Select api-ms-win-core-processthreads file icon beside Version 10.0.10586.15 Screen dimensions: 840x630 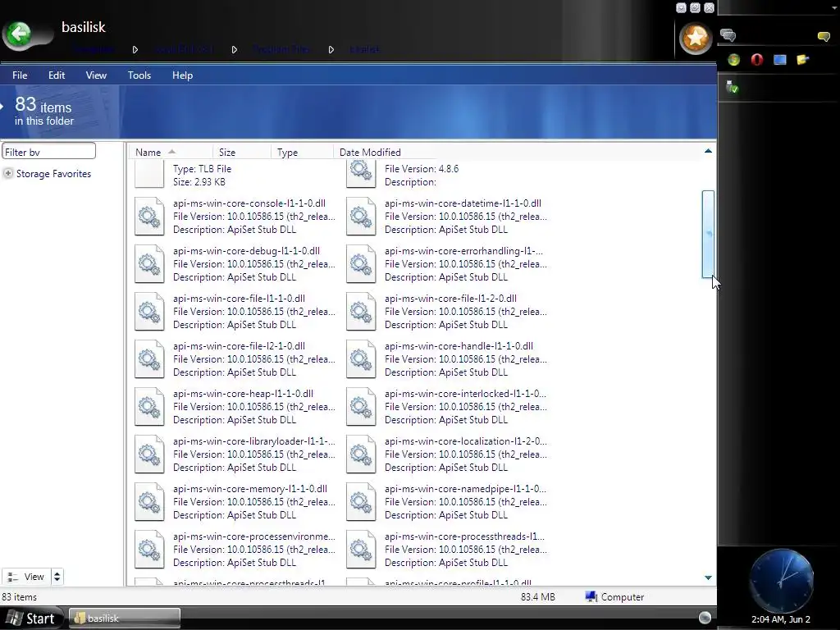click(x=361, y=550)
